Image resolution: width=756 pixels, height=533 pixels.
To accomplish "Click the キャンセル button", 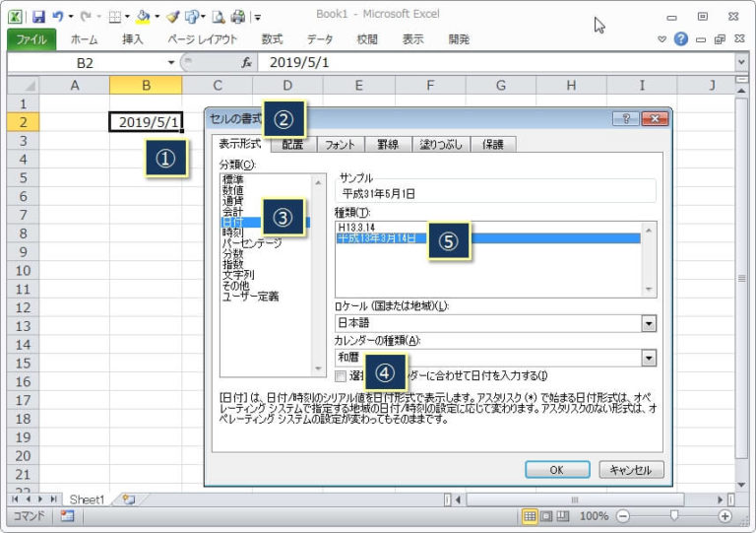I will pos(631,470).
